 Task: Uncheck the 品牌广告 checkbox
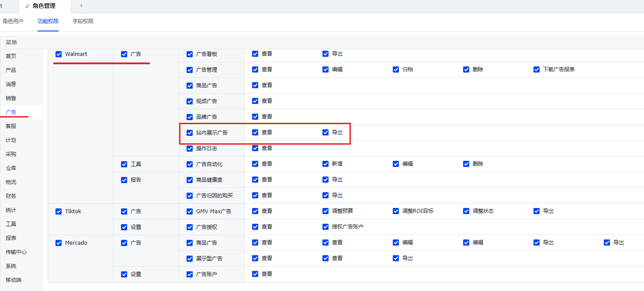(190, 117)
